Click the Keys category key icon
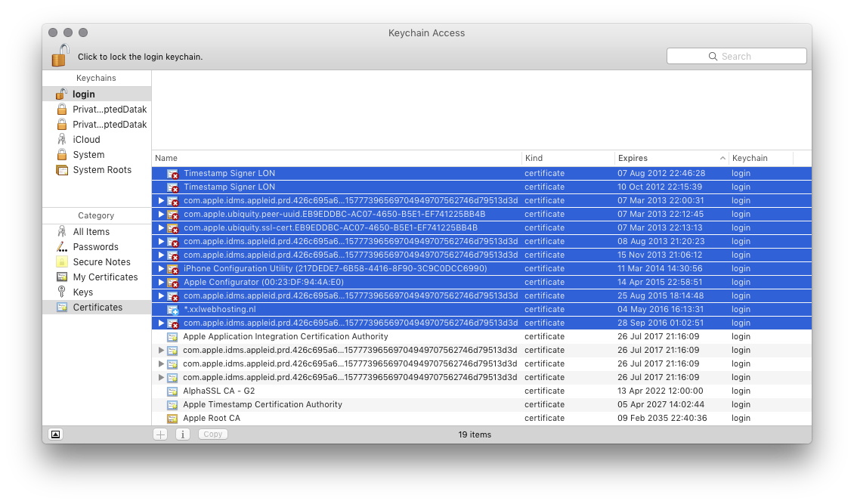 pyautogui.click(x=62, y=292)
